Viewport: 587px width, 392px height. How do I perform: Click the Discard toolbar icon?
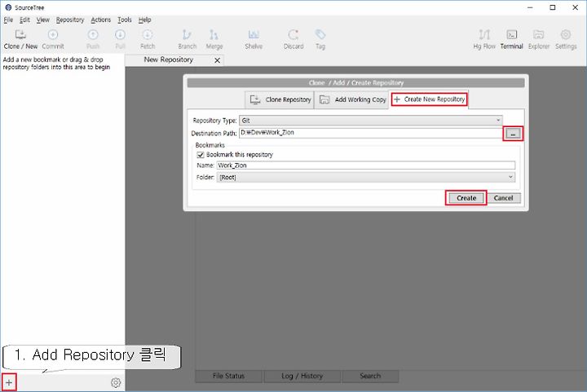(293, 35)
